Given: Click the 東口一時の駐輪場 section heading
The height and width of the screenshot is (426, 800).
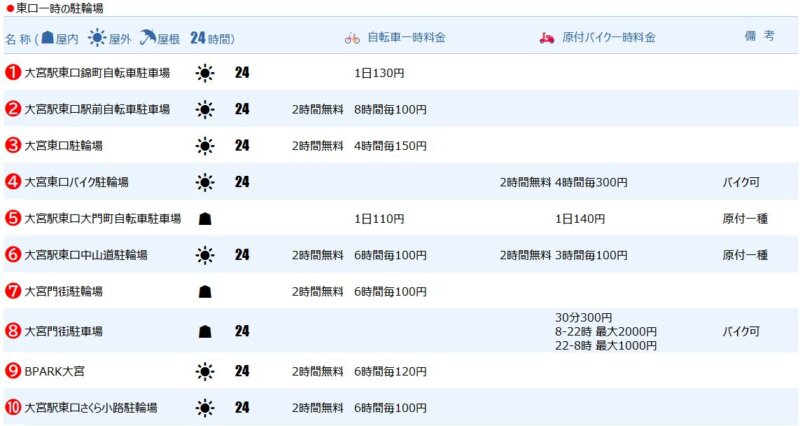Looking at the screenshot, I should coord(59,8).
